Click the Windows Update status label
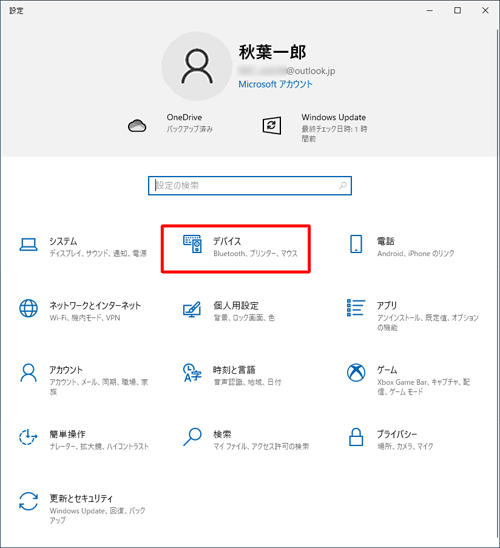 click(334, 134)
